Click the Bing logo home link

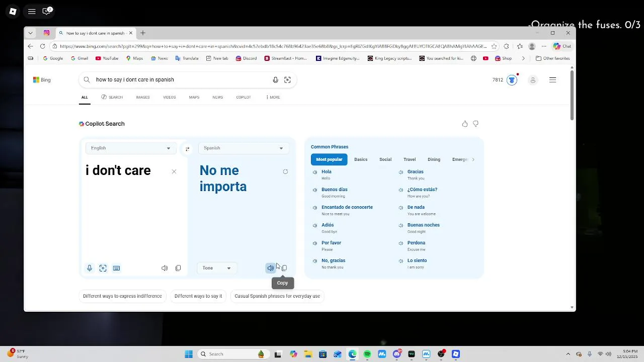[x=42, y=80]
